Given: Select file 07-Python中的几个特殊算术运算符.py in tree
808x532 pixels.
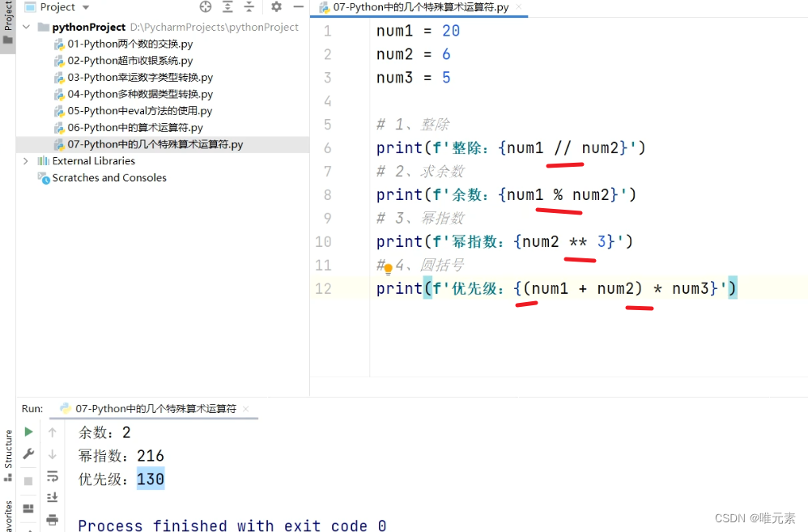Looking at the screenshot, I should coord(155,144).
